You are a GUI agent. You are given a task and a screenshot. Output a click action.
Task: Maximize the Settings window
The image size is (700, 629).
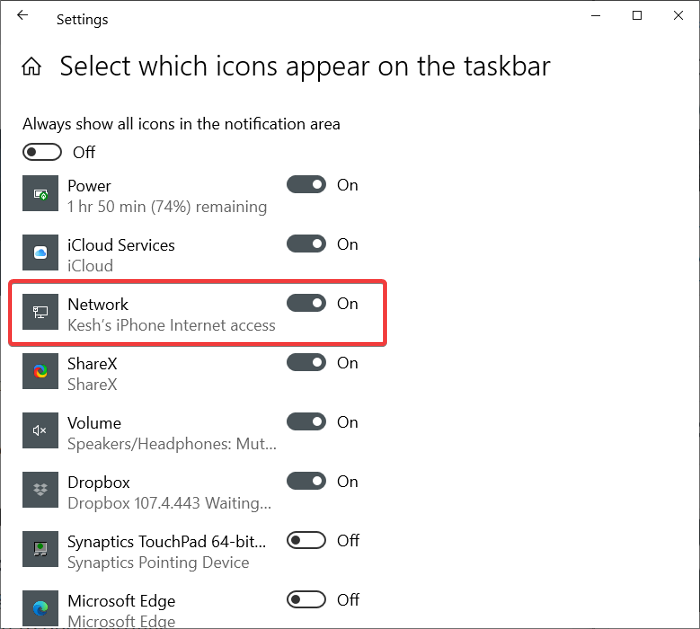[x=637, y=17]
